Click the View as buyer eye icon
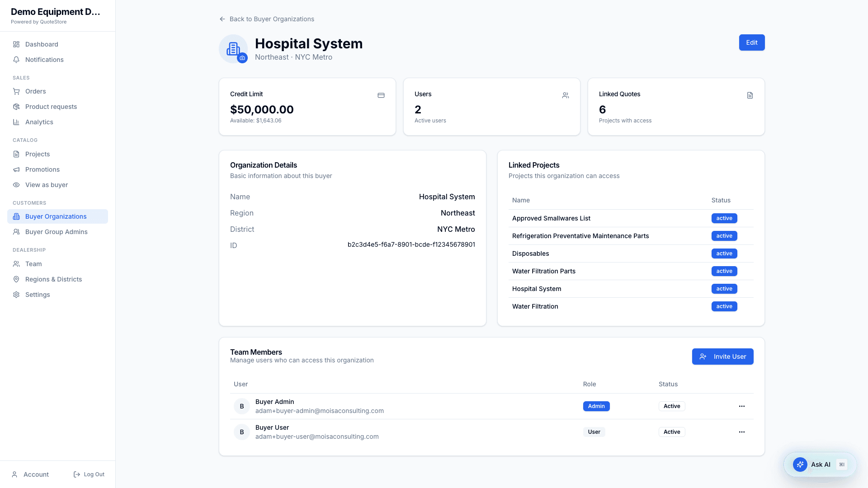This screenshot has width=868, height=488. [16, 185]
